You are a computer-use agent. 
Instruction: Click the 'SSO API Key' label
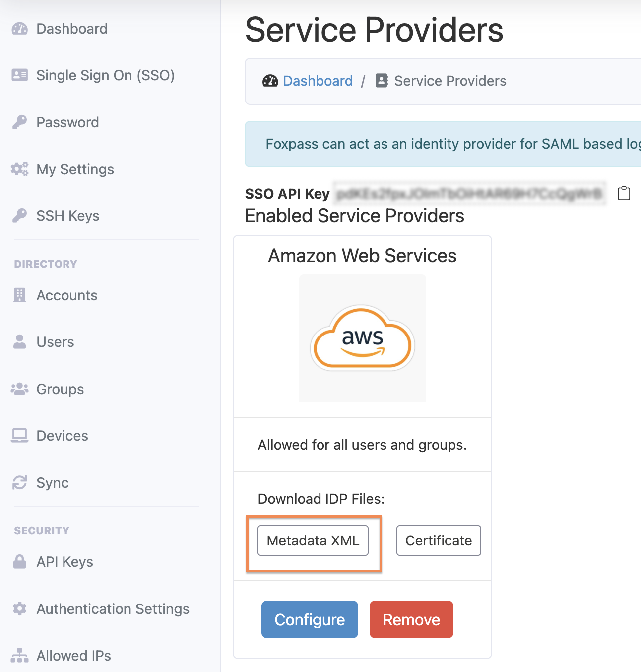287,194
